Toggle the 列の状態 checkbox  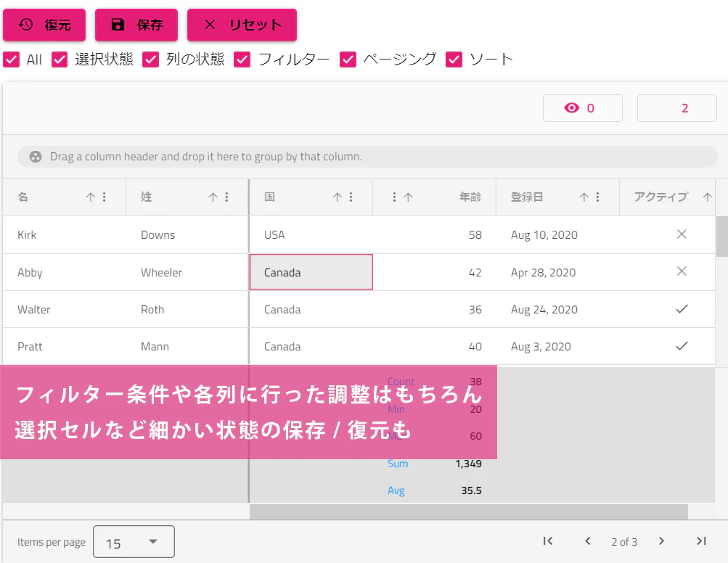click(x=150, y=59)
